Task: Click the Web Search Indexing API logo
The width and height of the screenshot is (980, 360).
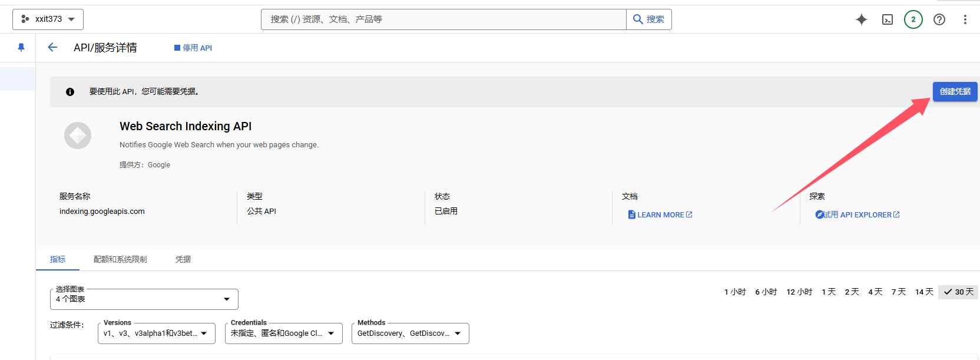Action: coord(78,136)
